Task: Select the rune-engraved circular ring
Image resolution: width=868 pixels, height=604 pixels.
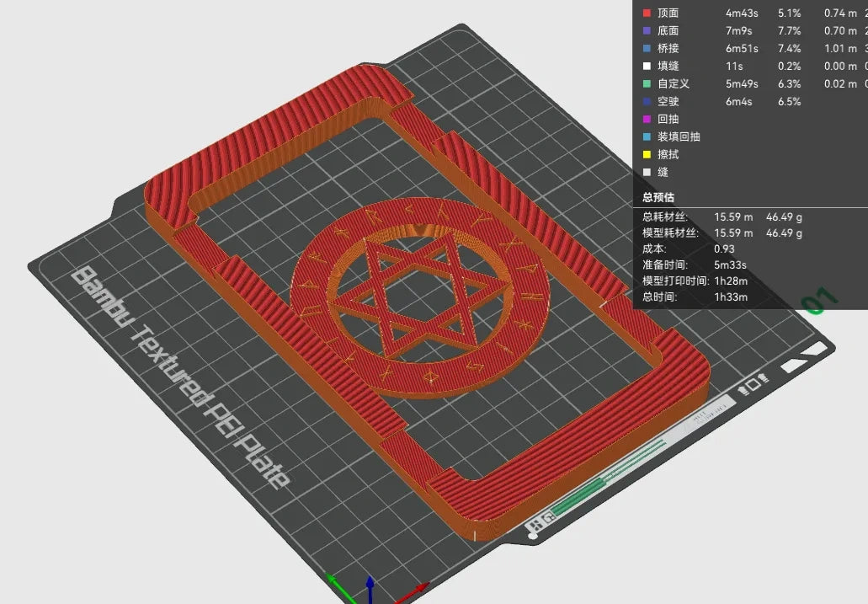Action: (x=419, y=297)
